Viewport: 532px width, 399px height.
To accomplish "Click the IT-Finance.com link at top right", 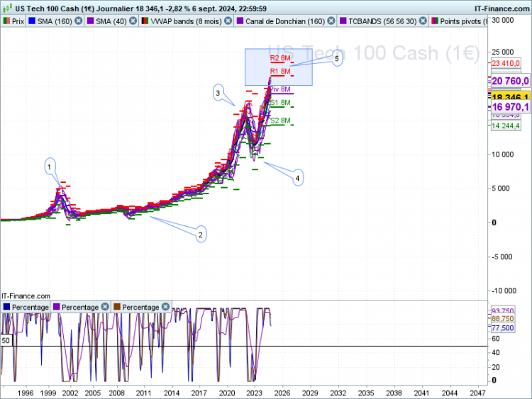I will pos(501,9).
